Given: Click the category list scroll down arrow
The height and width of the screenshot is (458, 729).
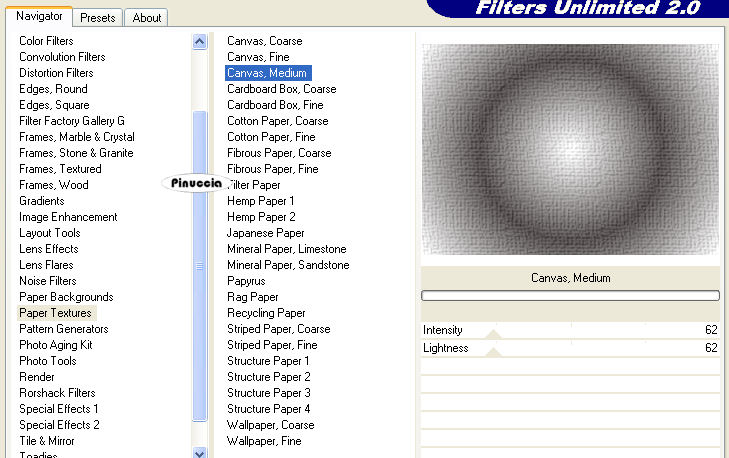Looking at the screenshot, I should pyautogui.click(x=199, y=452).
